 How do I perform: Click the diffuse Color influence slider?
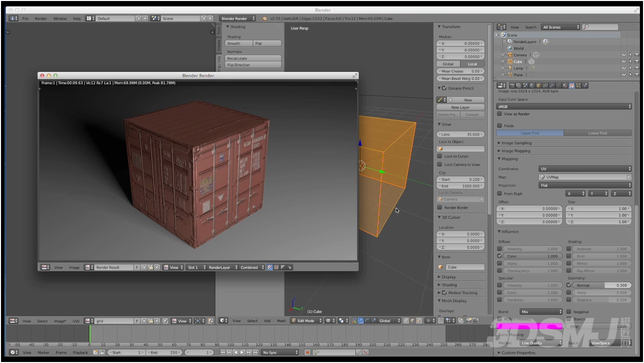click(x=532, y=256)
